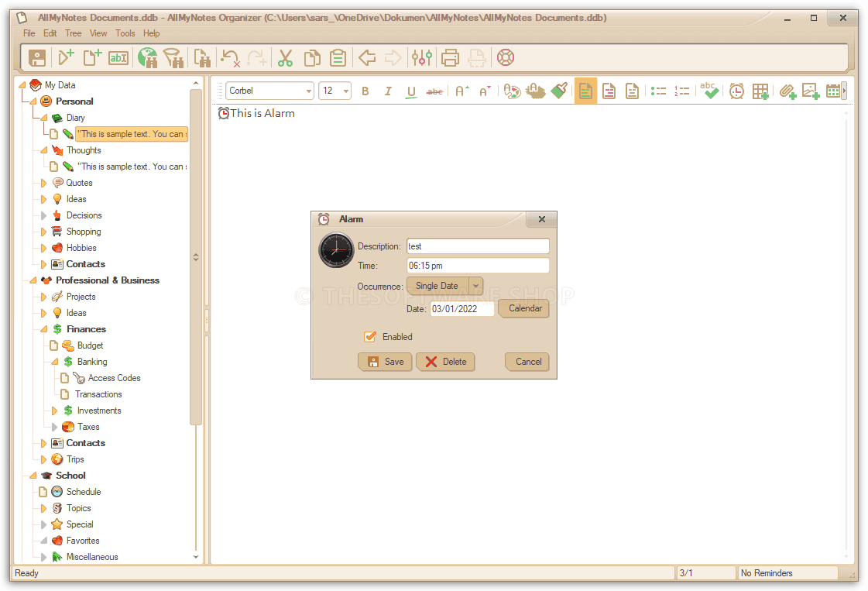Image resolution: width=868 pixels, height=591 pixels.
Task: Cut selection with the scissors icon
Action: click(x=285, y=57)
